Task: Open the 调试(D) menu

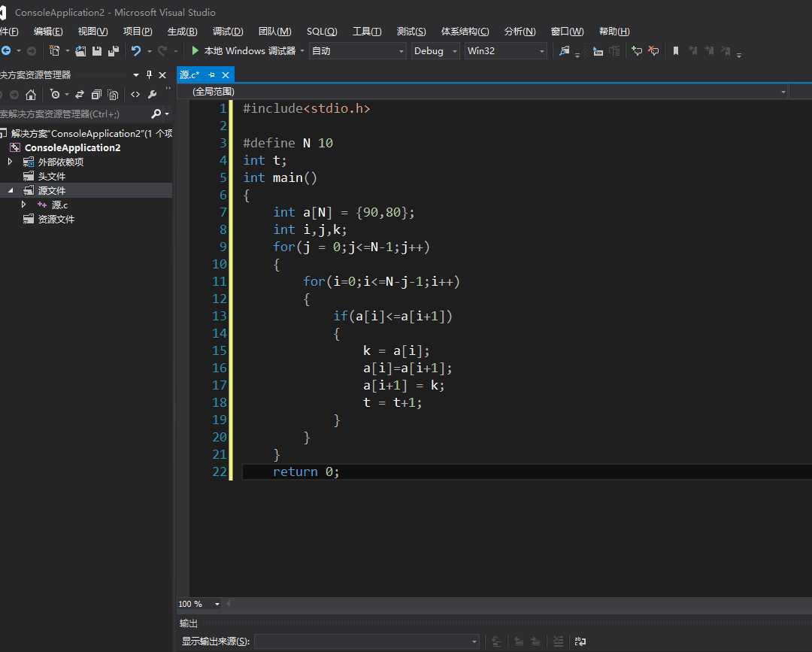Action: tap(228, 32)
